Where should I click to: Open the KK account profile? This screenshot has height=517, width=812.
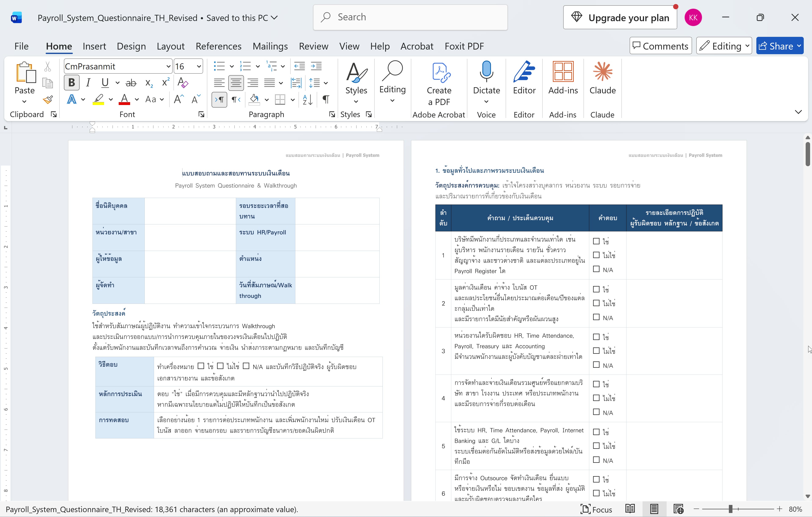693,18
